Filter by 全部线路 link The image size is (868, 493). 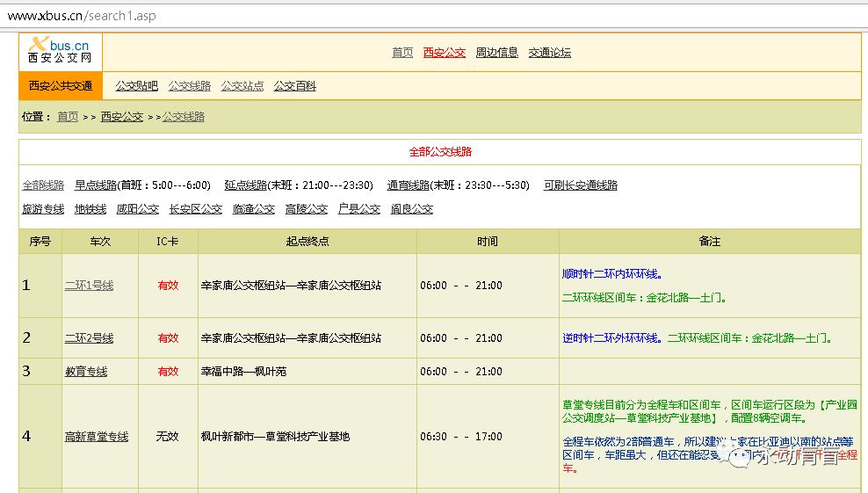click(x=43, y=185)
